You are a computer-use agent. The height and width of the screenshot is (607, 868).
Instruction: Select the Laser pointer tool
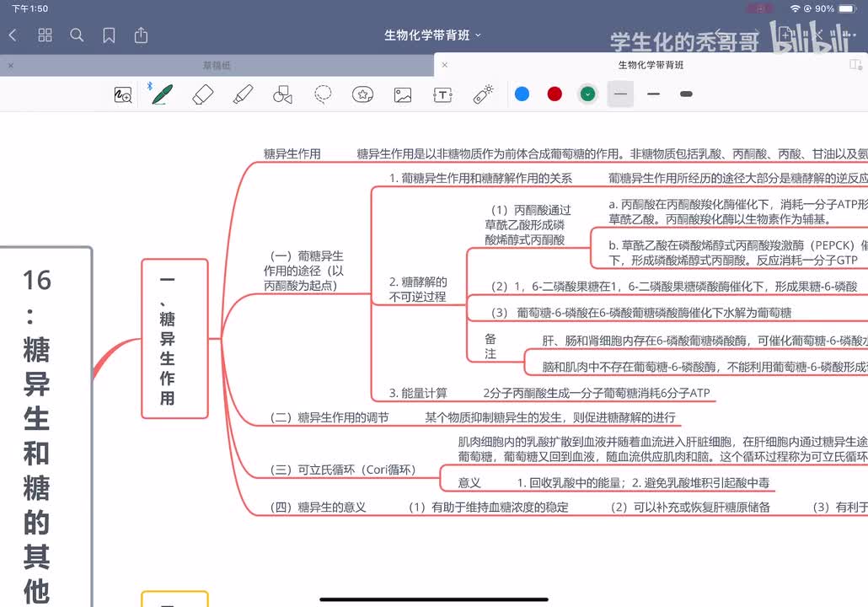(483, 94)
